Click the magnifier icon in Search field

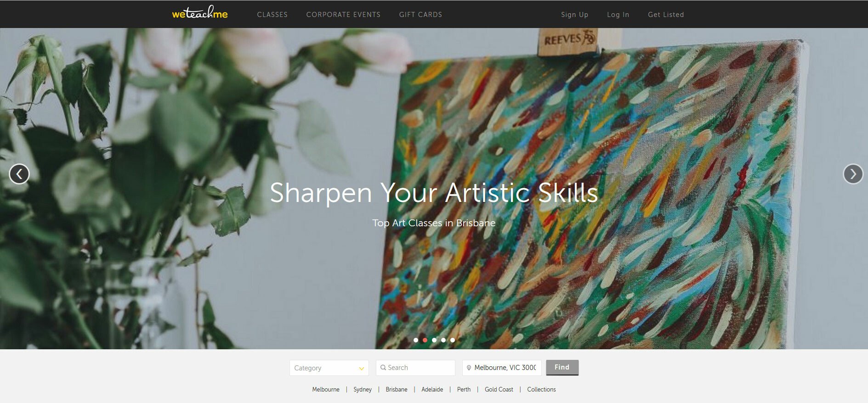click(383, 368)
